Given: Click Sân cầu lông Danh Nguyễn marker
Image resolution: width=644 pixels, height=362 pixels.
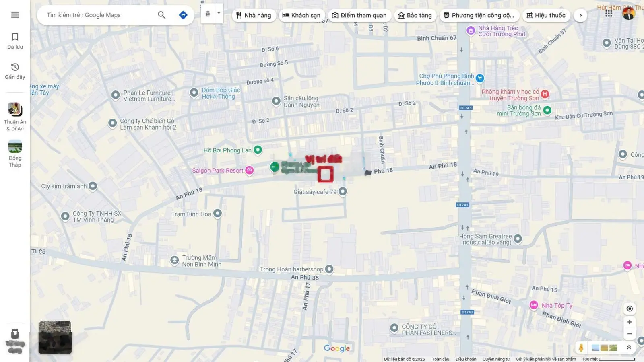Looking at the screenshot, I should click(x=276, y=101).
